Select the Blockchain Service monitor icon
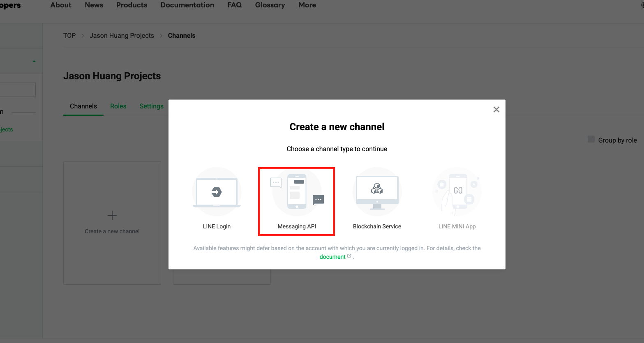This screenshot has width=644, height=343. pos(377,192)
